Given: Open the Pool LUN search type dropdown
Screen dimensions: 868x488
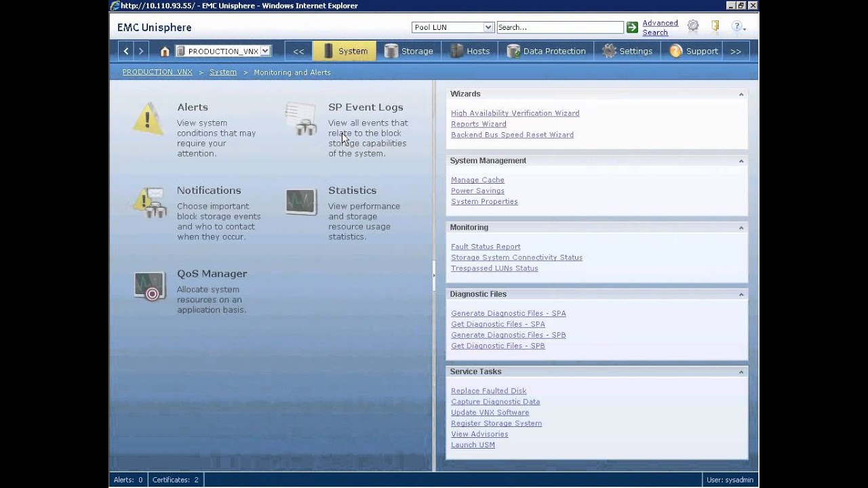Looking at the screenshot, I should coord(452,27).
